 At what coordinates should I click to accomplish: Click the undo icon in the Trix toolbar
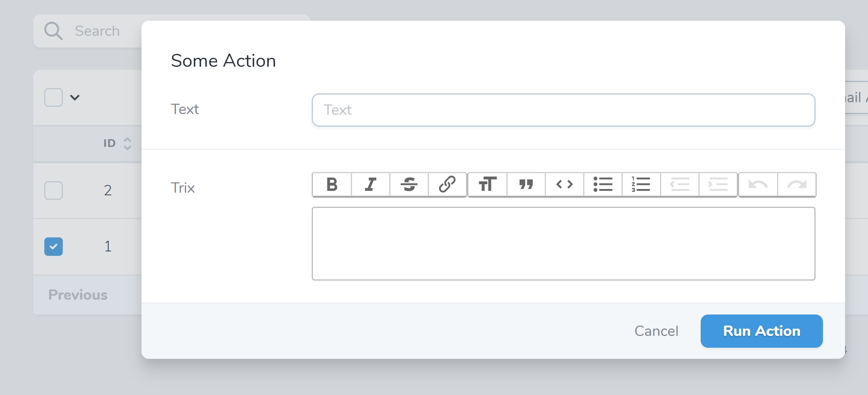pos(757,185)
